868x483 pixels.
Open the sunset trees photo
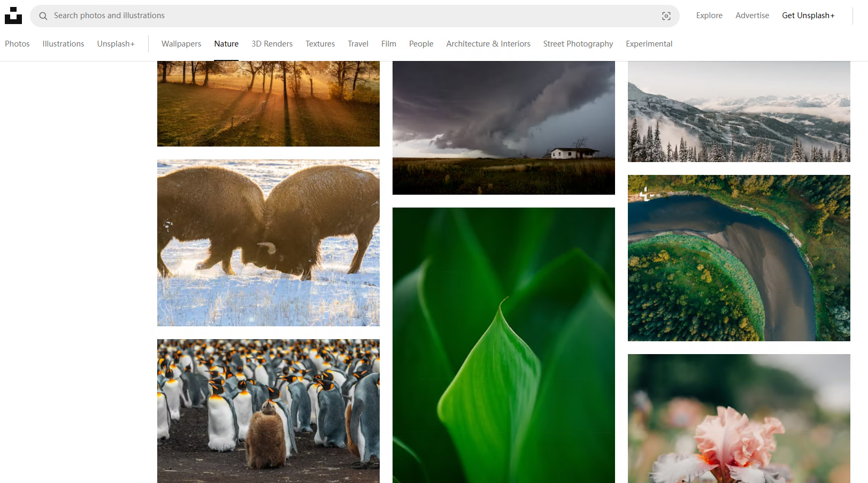click(x=268, y=104)
